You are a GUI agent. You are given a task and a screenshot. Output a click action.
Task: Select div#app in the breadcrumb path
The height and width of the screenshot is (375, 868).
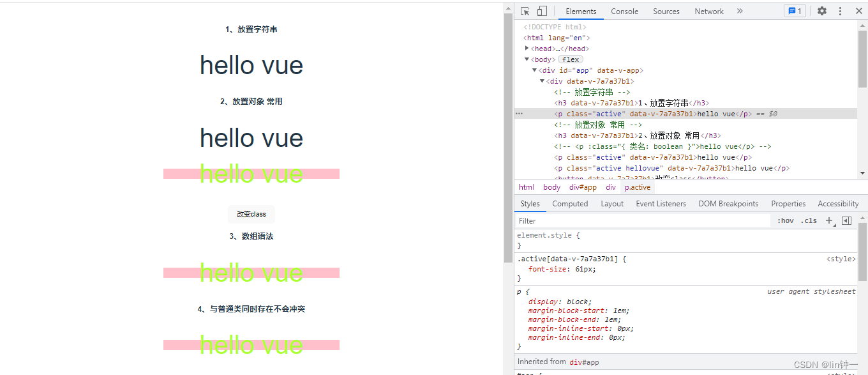[x=583, y=187]
